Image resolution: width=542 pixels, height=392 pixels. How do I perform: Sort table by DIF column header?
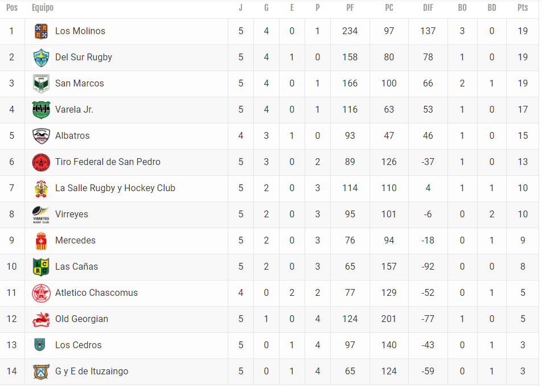point(428,7)
